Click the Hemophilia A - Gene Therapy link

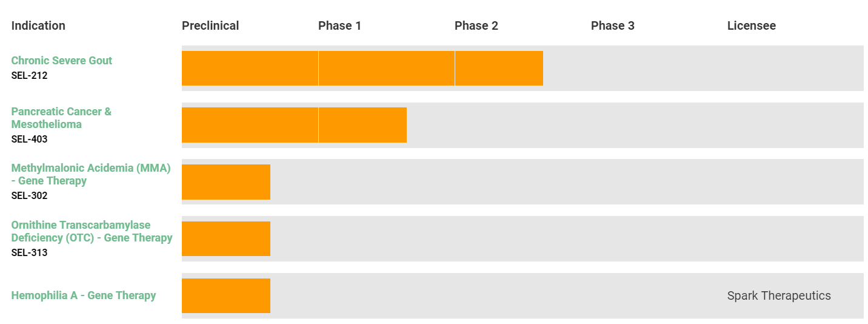click(84, 295)
